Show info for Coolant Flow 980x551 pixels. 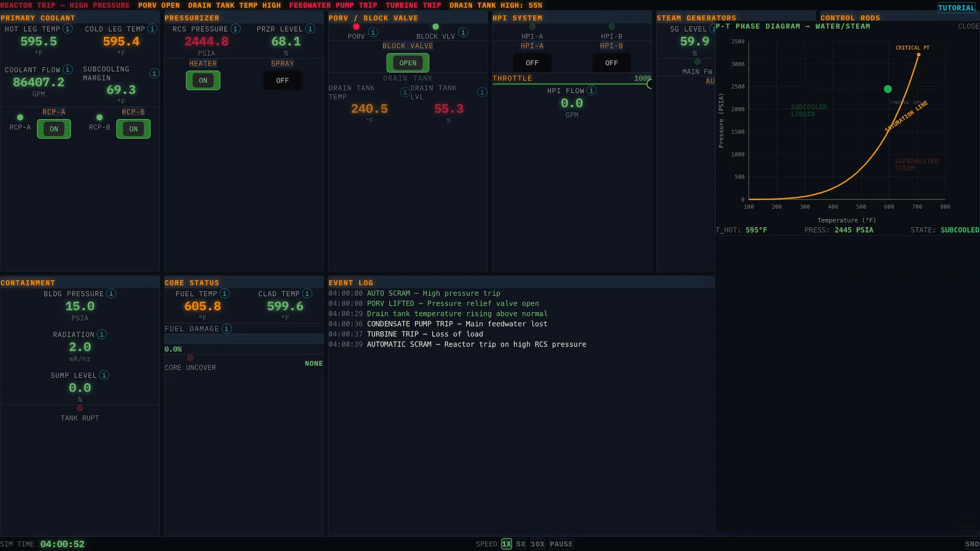click(x=67, y=69)
